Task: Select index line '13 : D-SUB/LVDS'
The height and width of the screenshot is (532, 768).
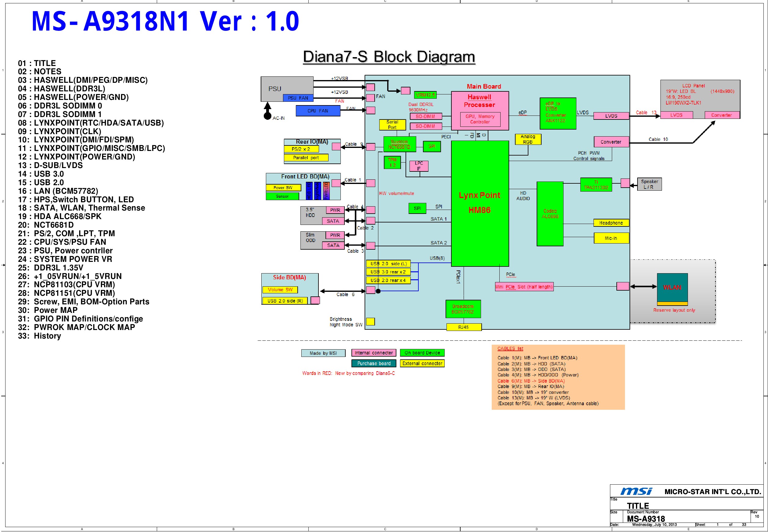Action: click(50, 165)
